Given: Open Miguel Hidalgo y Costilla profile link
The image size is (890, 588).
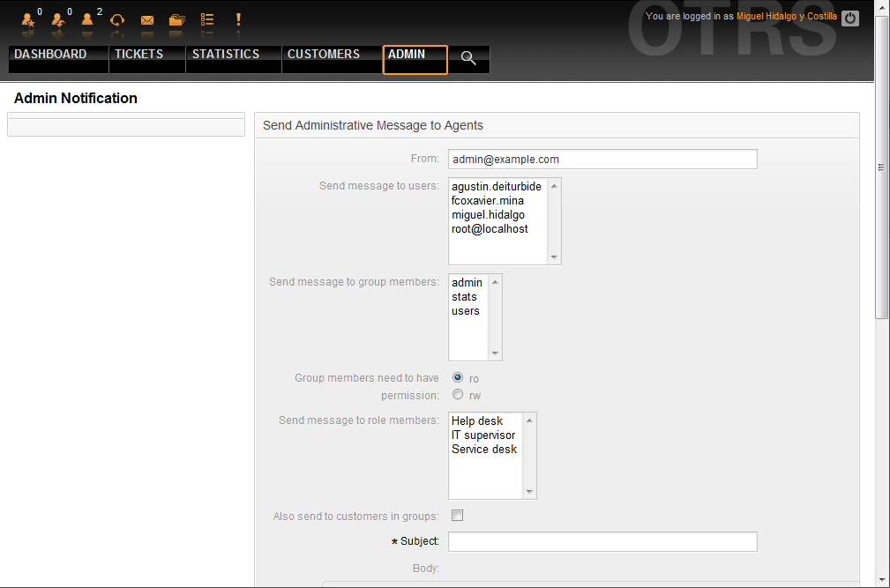Looking at the screenshot, I should coord(786,17).
